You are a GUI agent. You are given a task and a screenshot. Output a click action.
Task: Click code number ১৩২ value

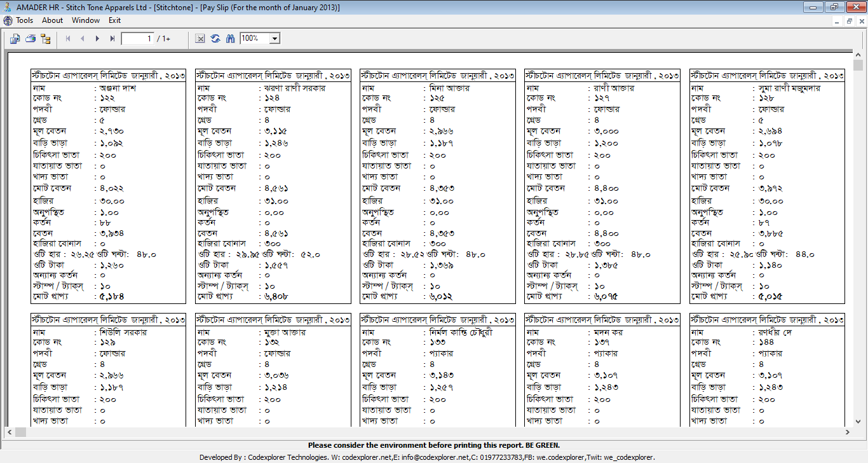point(273,343)
